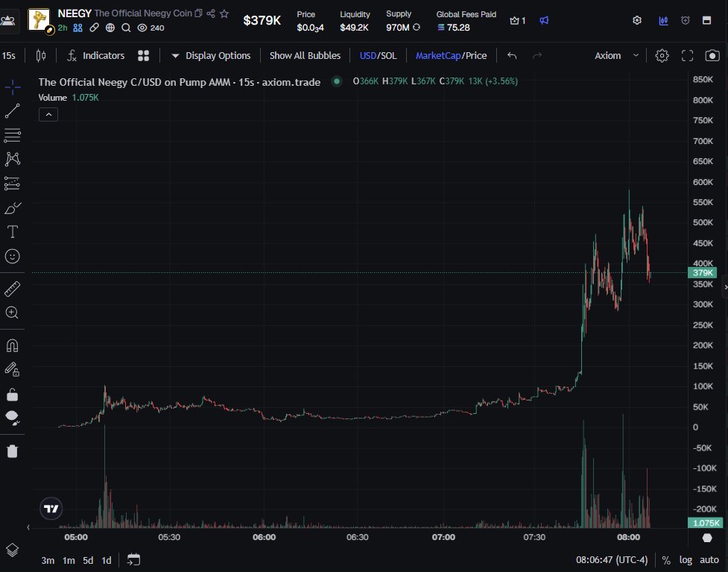
Task: Toggle the panel layout icon
Action: click(x=706, y=20)
